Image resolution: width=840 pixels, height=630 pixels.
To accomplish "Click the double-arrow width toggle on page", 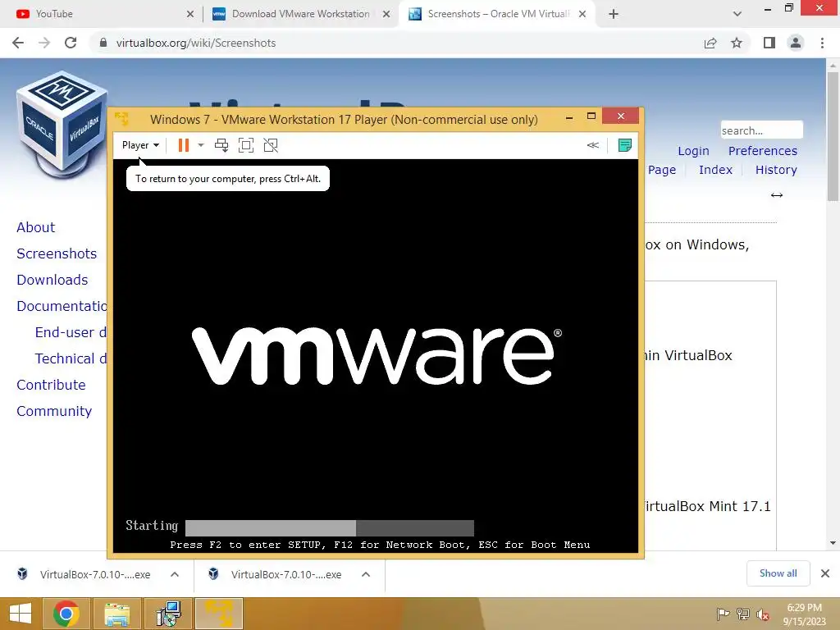I will pos(777,195).
